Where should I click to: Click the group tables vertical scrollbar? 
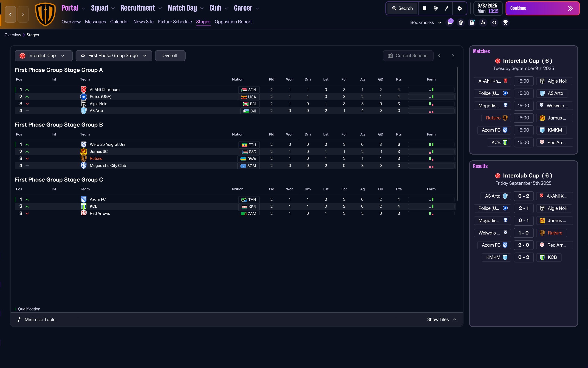(x=458, y=133)
